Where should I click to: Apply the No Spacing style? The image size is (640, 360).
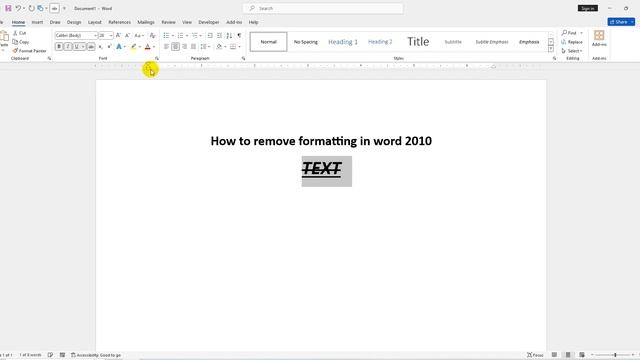click(x=306, y=42)
